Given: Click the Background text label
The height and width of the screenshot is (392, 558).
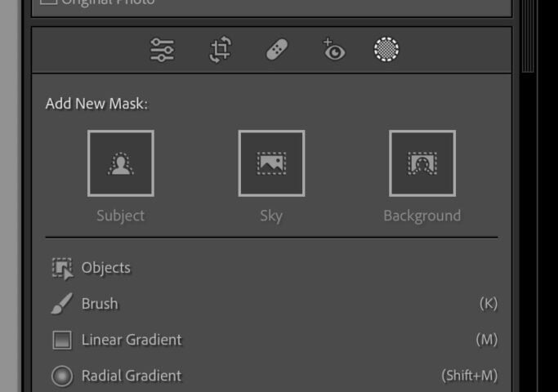Looking at the screenshot, I should 422,216.
